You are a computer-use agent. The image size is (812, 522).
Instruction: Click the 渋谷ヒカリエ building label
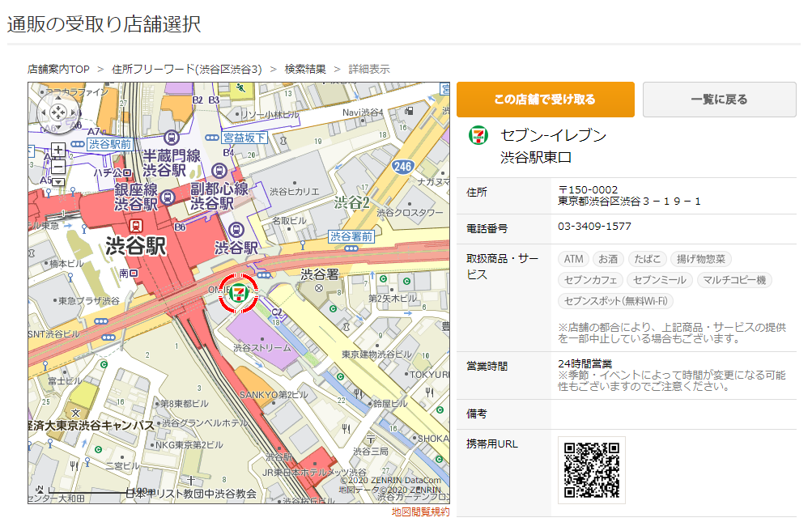(x=294, y=192)
